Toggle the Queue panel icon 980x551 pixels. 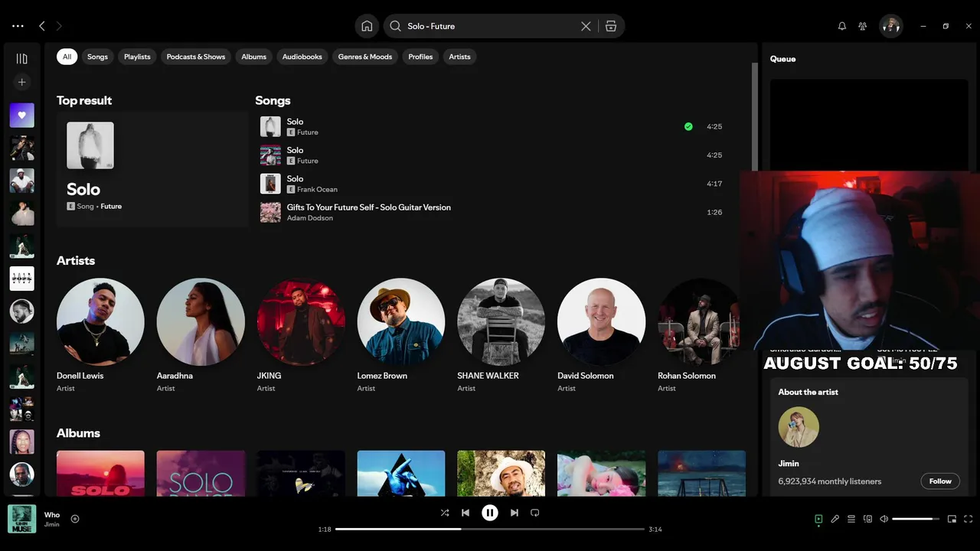coord(851,519)
